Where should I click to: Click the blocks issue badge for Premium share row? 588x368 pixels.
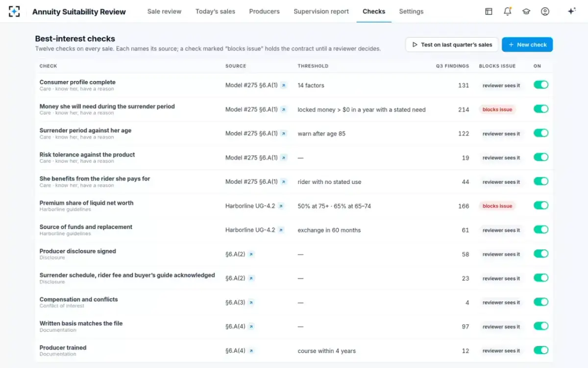pyautogui.click(x=497, y=206)
